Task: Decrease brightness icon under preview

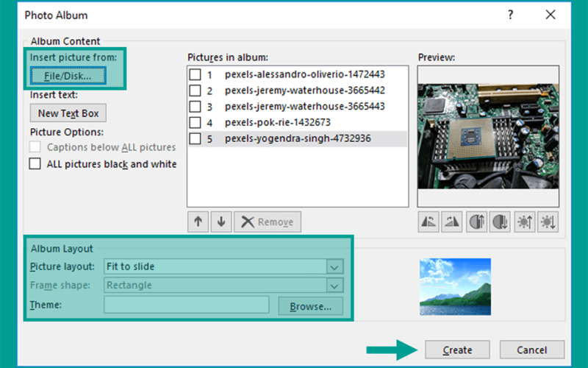Action: [548, 222]
